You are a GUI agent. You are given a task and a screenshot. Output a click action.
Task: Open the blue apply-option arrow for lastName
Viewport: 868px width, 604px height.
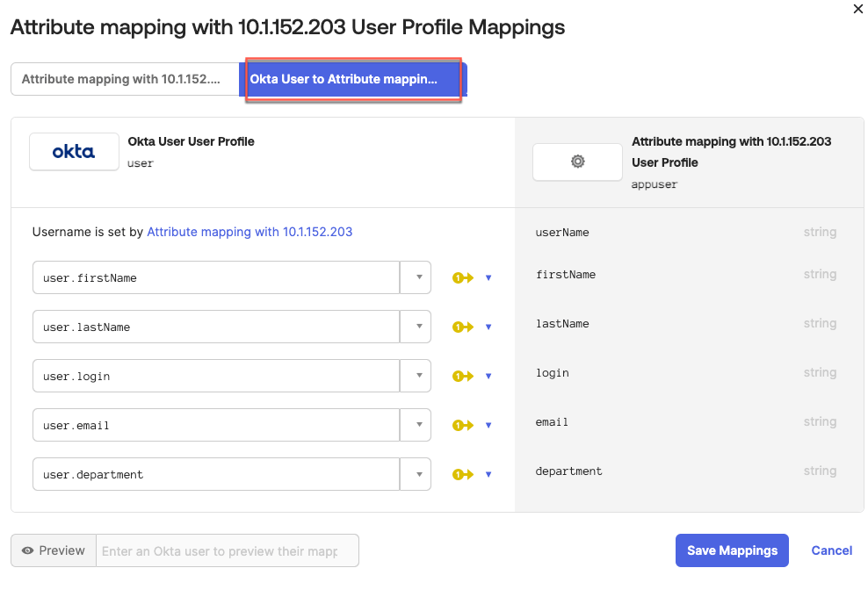tap(488, 327)
